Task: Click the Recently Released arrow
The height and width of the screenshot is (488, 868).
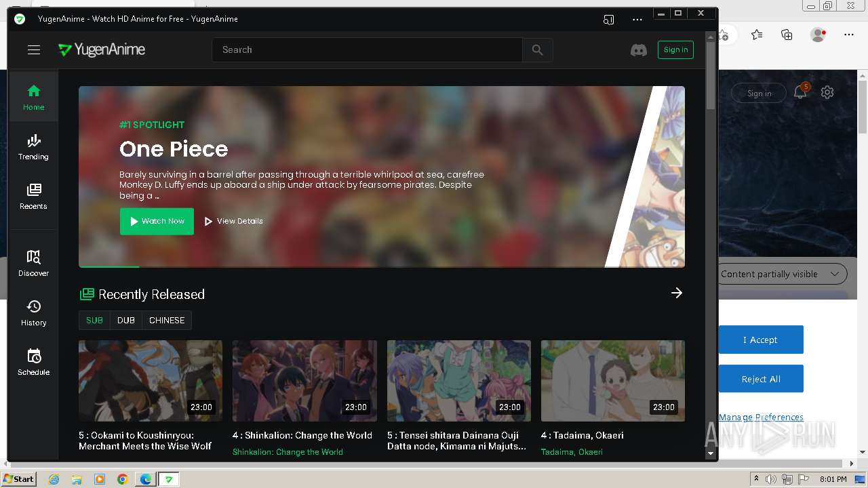Action: (676, 293)
